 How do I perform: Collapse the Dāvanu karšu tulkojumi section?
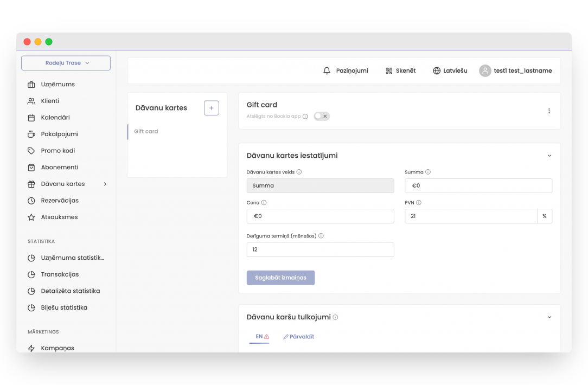tap(549, 317)
